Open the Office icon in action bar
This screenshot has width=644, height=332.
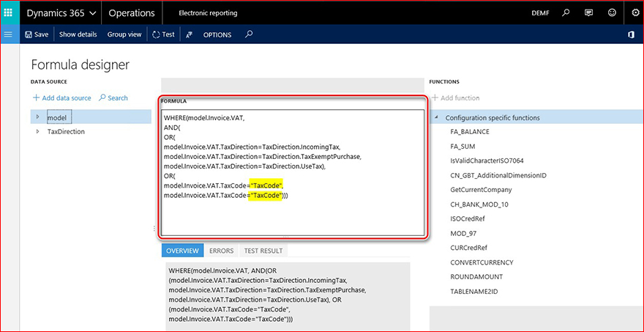pyautogui.click(x=632, y=35)
